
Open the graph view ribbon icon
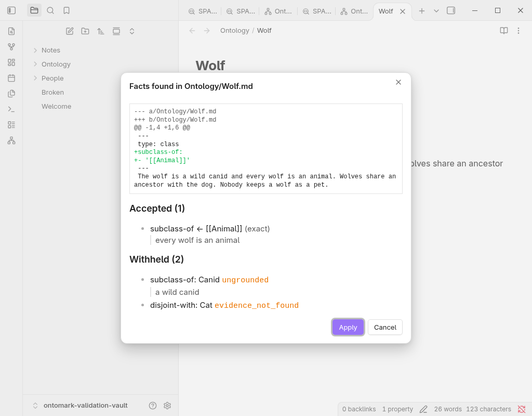[11, 47]
